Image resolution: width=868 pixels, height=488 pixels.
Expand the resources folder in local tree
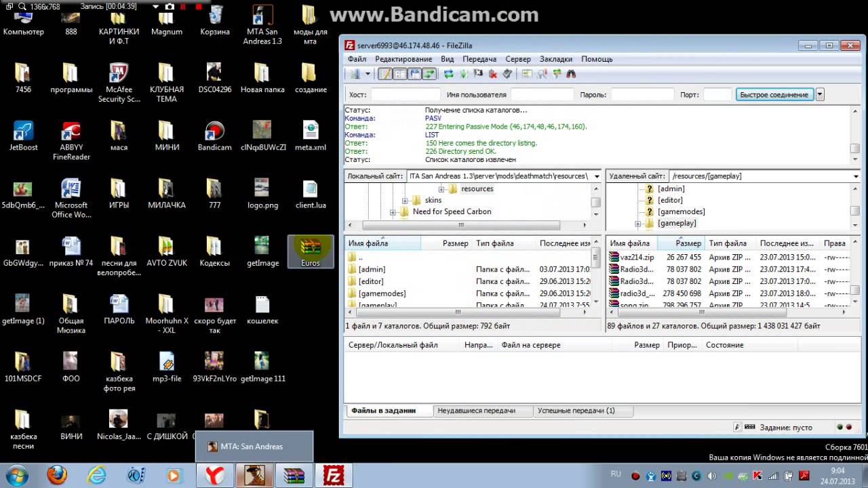pos(441,189)
